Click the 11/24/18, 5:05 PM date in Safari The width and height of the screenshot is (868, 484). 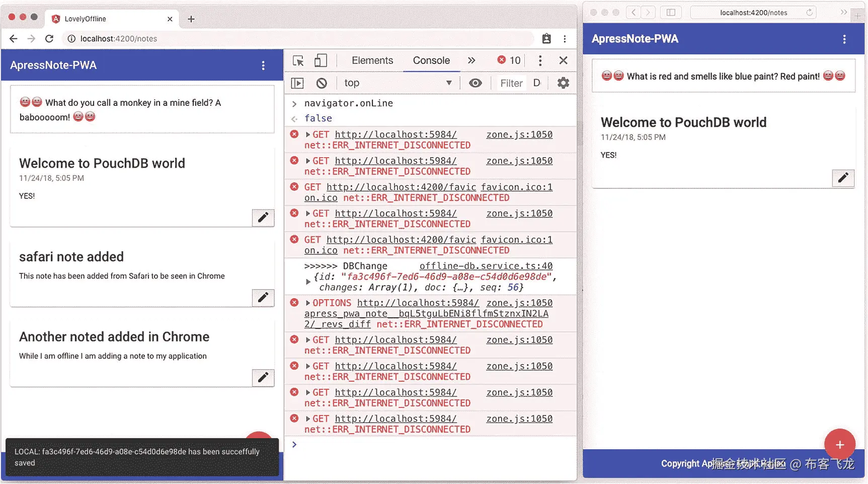[x=633, y=137]
